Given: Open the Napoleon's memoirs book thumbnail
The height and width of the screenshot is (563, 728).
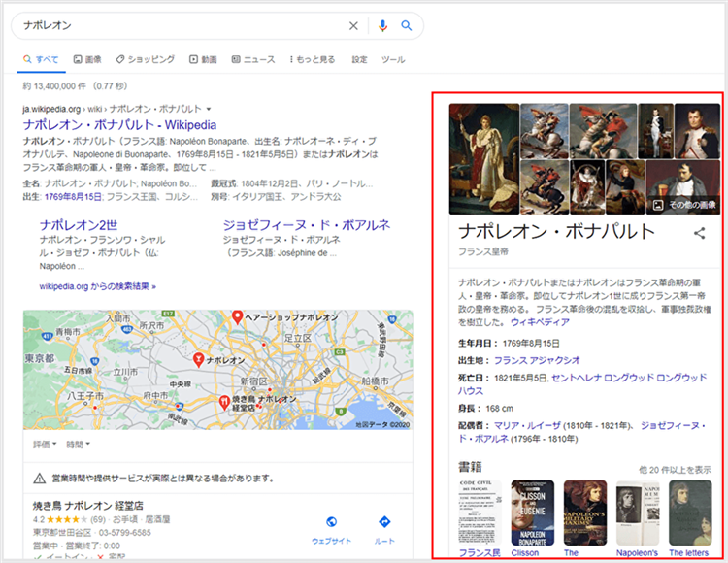Looking at the screenshot, I should pyautogui.click(x=638, y=513).
